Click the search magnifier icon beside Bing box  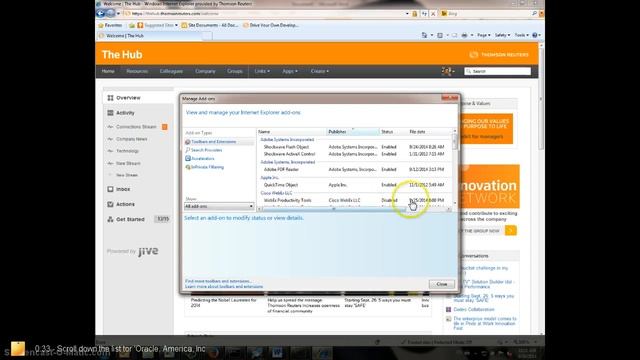pyautogui.click(x=534, y=13)
